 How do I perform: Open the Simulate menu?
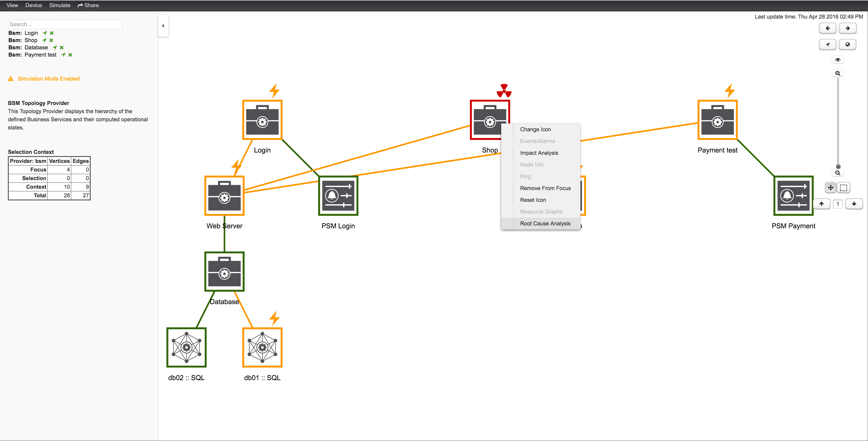click(60, 5)
